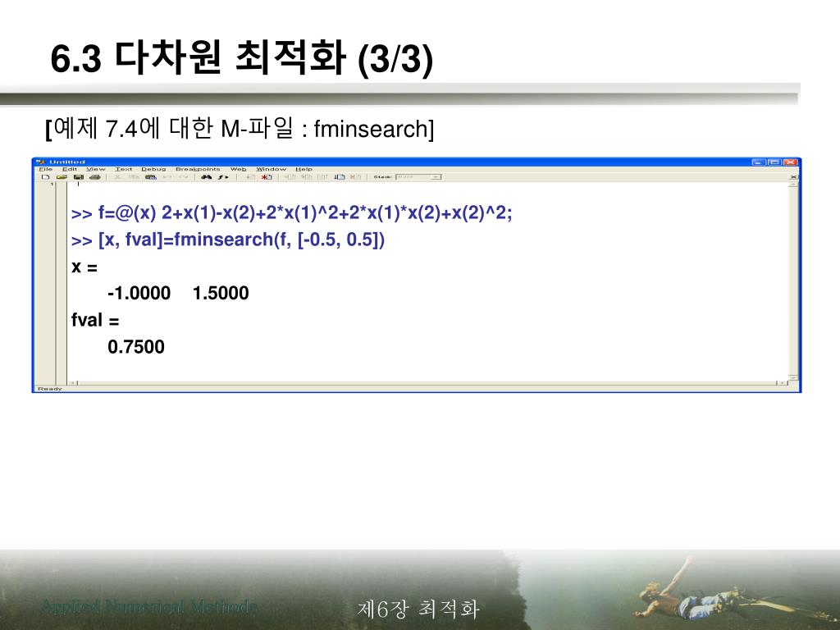Open the View menu

[x=96, y=169]
